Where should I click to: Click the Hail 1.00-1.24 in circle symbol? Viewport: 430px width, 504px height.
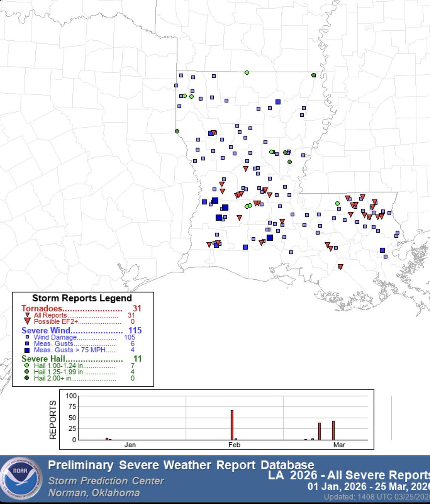(x=27, y=365)
